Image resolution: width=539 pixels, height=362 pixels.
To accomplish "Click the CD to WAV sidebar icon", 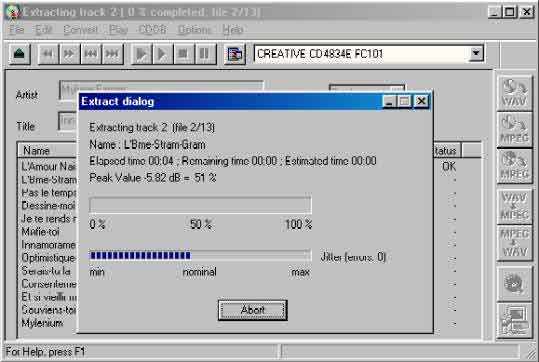I will [514, 93].
